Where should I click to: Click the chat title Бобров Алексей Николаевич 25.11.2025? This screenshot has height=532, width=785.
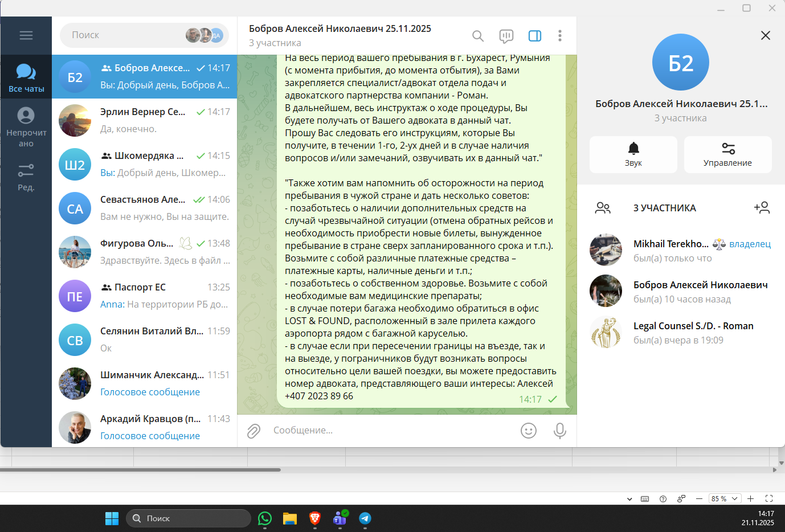[x=340, y=28]
